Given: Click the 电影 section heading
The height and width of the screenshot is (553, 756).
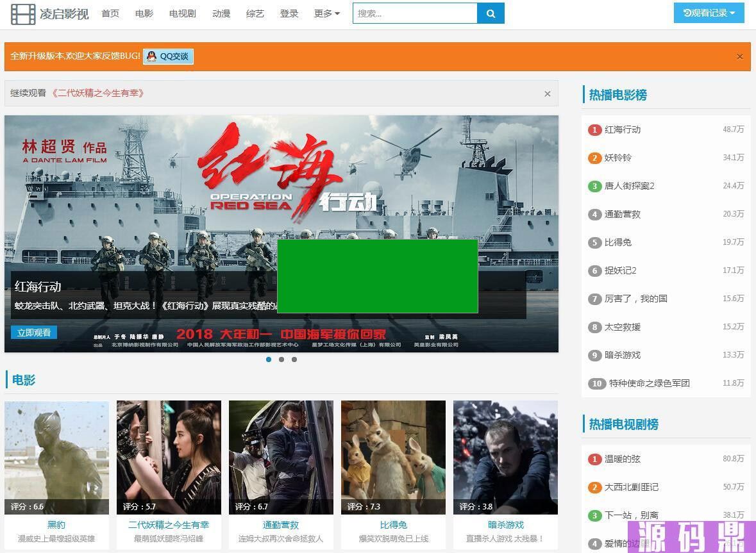Looking at the screenshot, I should (24, 380).
